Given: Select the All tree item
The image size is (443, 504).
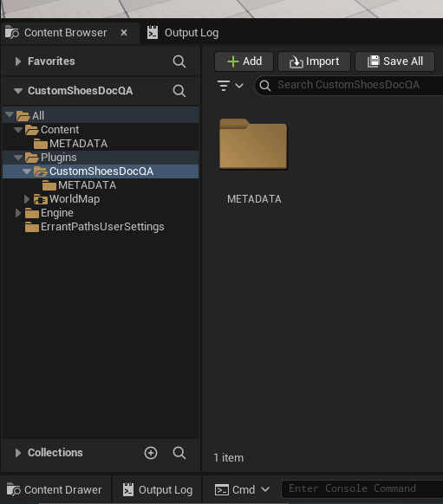Looking at the screenshot, I should pos(101,115).
